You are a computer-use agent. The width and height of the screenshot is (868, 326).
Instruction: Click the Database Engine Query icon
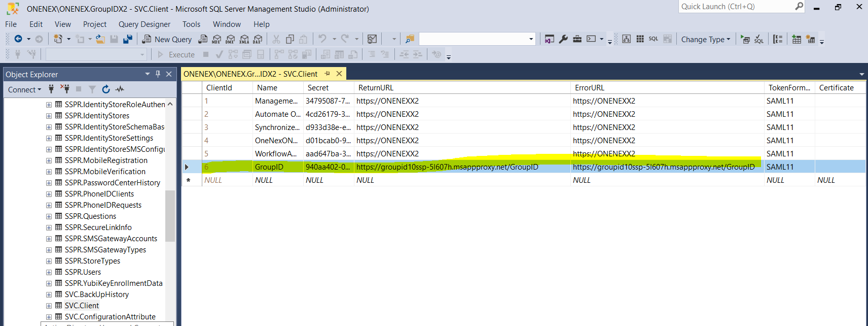coord(203,39)
